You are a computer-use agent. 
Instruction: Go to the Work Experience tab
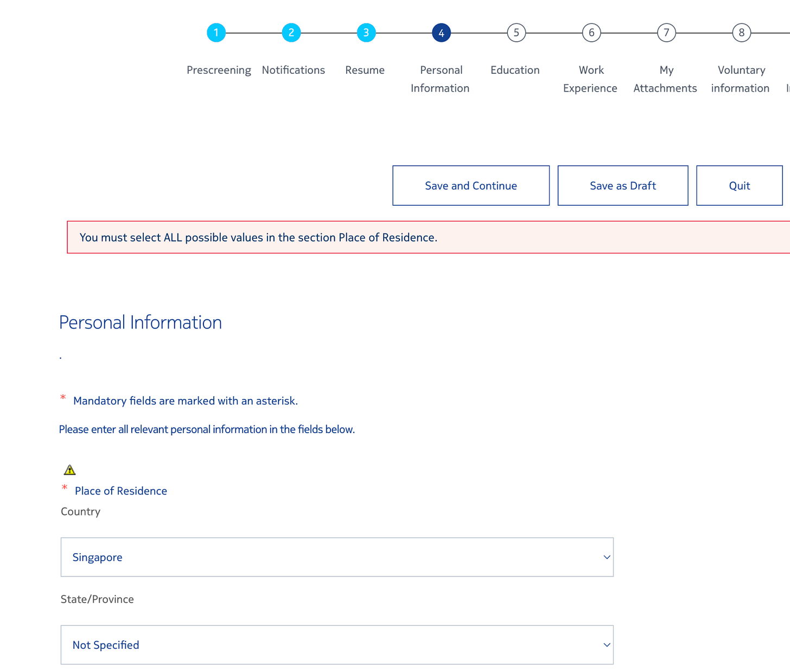point(590,79)
